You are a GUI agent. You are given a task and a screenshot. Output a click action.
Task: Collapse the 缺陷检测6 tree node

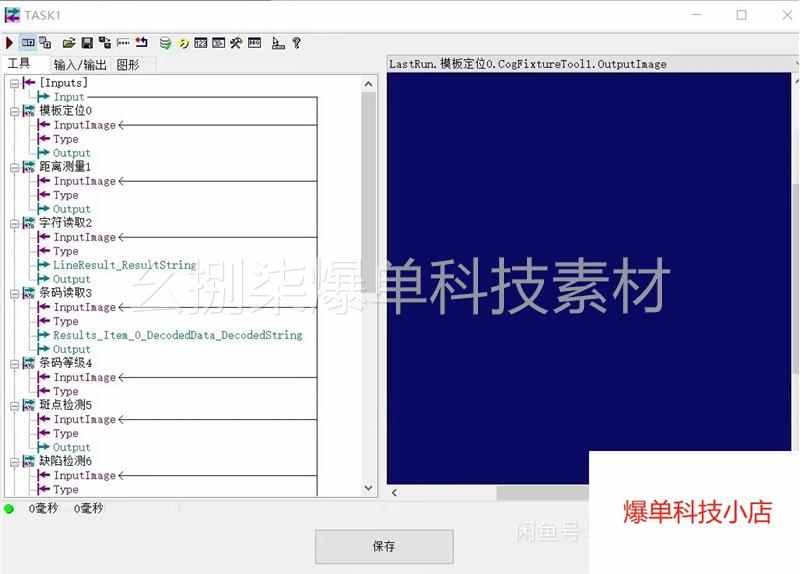click(14, 462)
